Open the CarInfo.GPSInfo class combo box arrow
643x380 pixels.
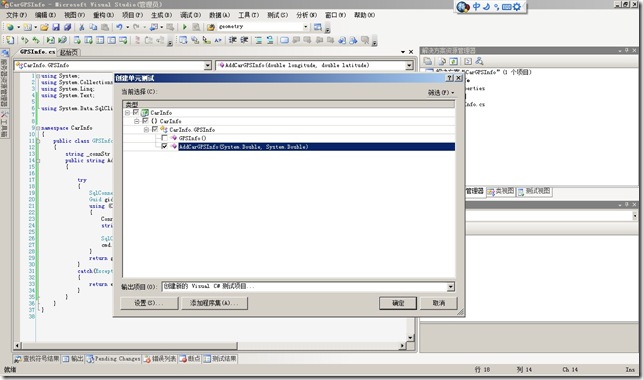click(x=207, y=65)
